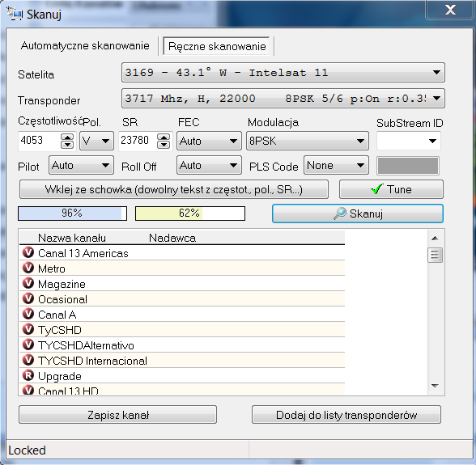Click V icon beside Canal 13 HD
Screen dimensions: 476x465
coord(28,390)
